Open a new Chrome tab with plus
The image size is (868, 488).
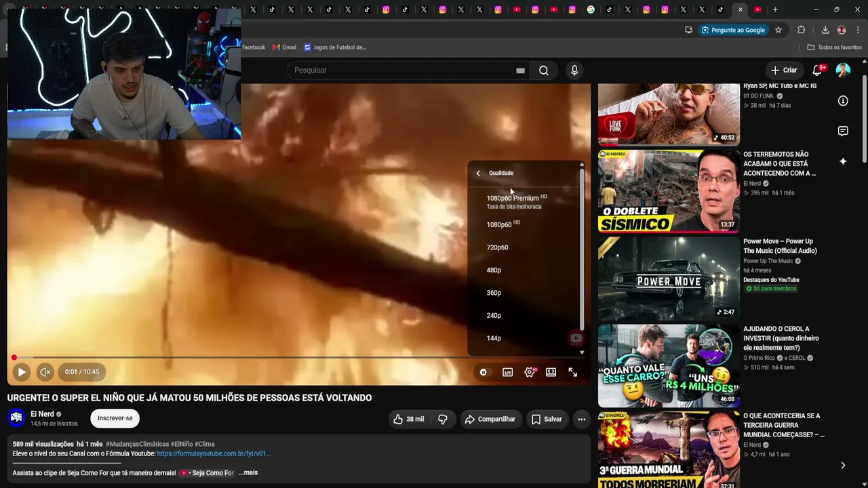[x=775, y=9]
